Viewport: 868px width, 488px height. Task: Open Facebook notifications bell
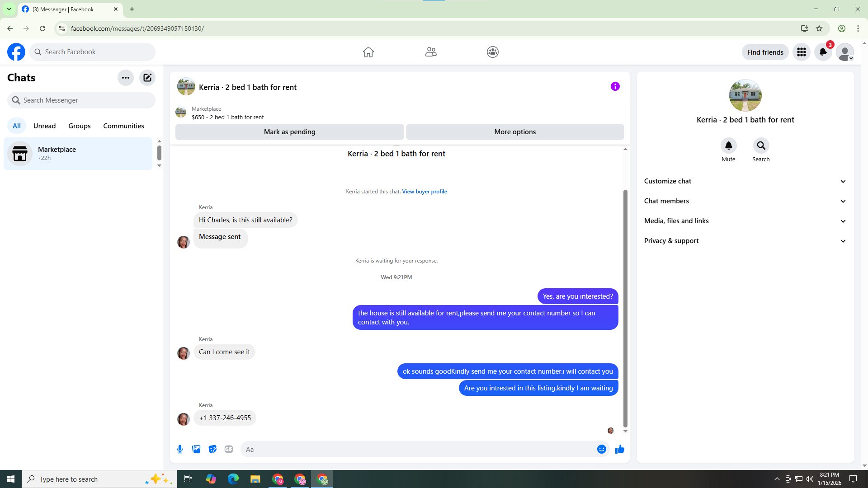[x=823, y=52]
